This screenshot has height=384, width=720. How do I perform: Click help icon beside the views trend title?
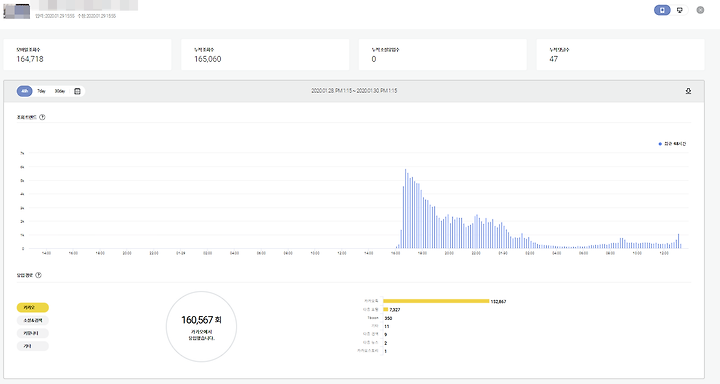[x=42, y=117]
